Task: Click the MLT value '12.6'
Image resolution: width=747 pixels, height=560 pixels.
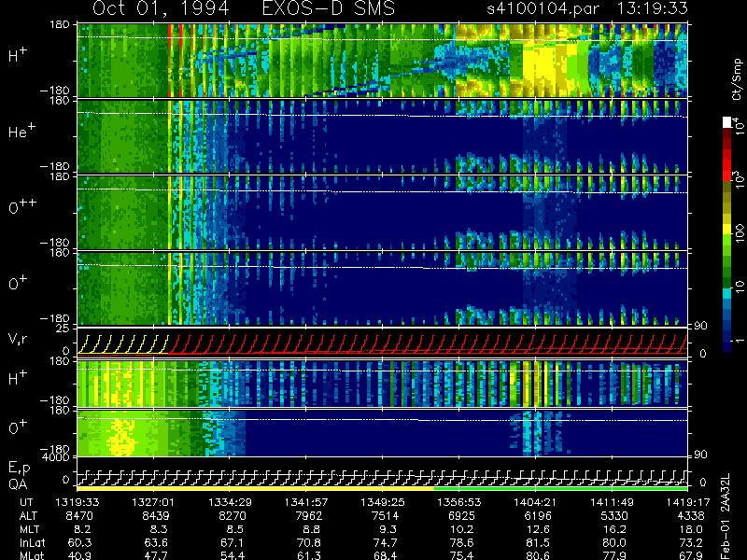Action: [x=538, y=529]
